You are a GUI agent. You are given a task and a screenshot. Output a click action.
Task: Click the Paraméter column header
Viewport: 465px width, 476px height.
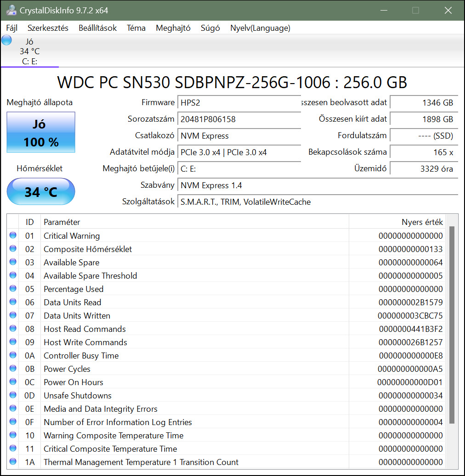point(195,222)
